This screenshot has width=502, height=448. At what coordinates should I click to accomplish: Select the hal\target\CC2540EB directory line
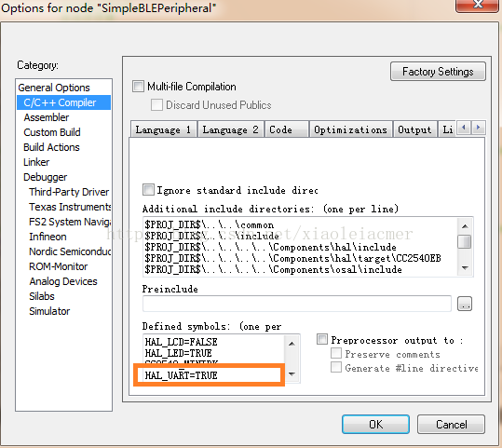coord(292,258)
